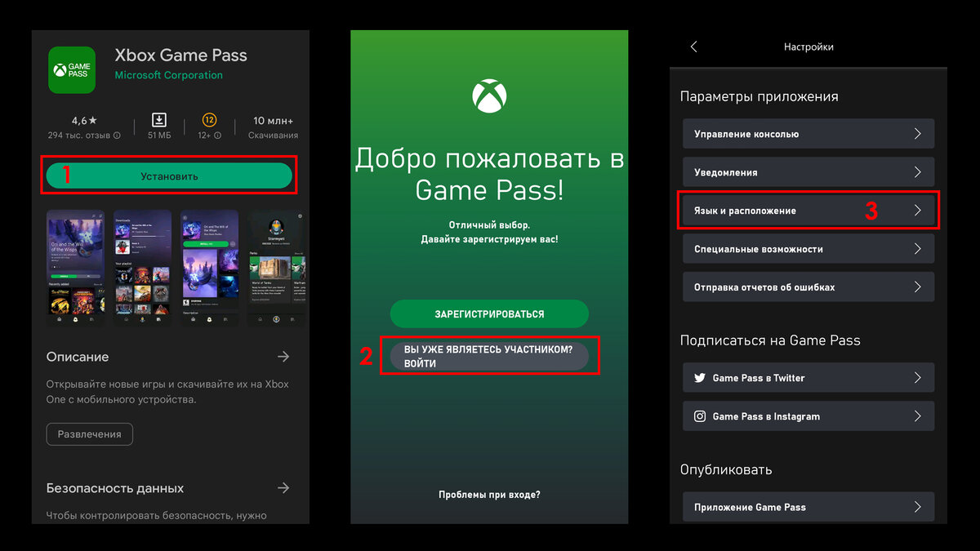This screenshot has width=980, height=551.
Task: Tap chevron on Язык и расположение row
Action: click(917, 211)
